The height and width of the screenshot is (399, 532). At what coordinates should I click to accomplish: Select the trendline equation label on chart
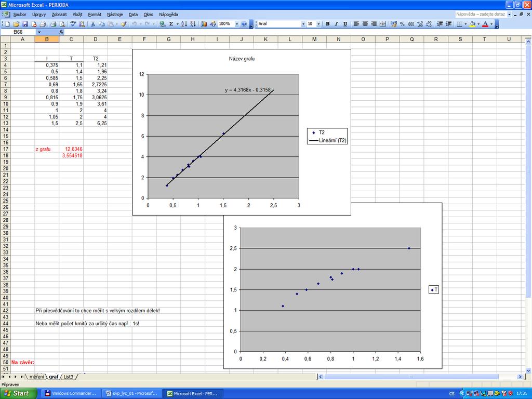(x=248, y=90)
